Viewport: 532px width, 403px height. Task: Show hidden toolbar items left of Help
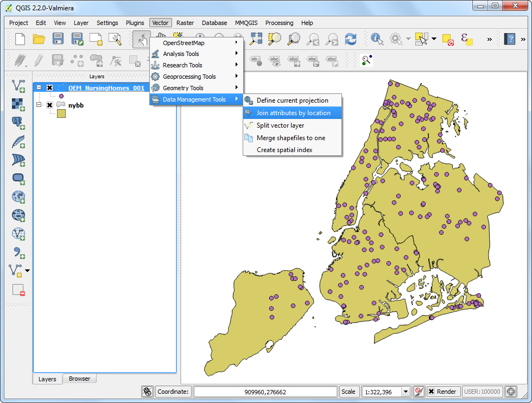click(x=489, y=39)
